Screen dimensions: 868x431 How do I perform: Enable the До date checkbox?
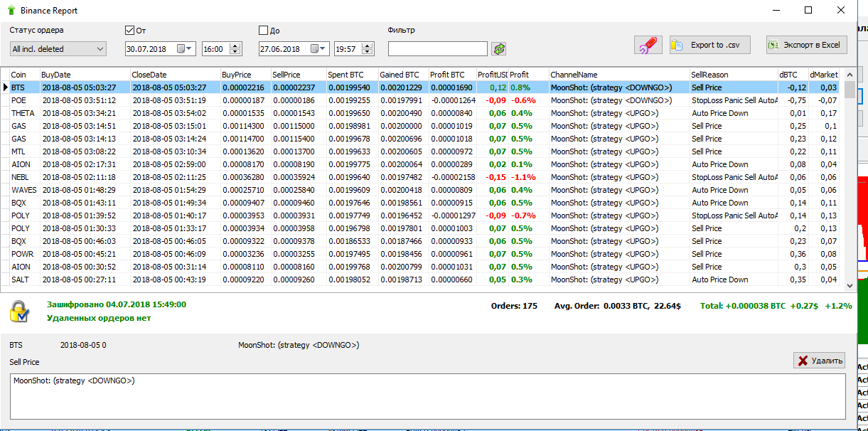click(x=264, y=31)
